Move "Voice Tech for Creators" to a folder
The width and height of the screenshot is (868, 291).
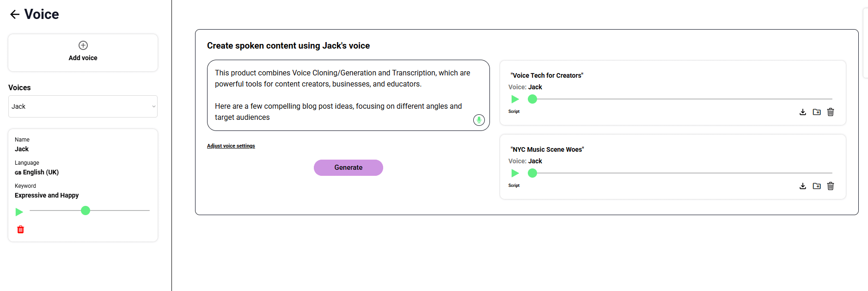tap(817, 112)
